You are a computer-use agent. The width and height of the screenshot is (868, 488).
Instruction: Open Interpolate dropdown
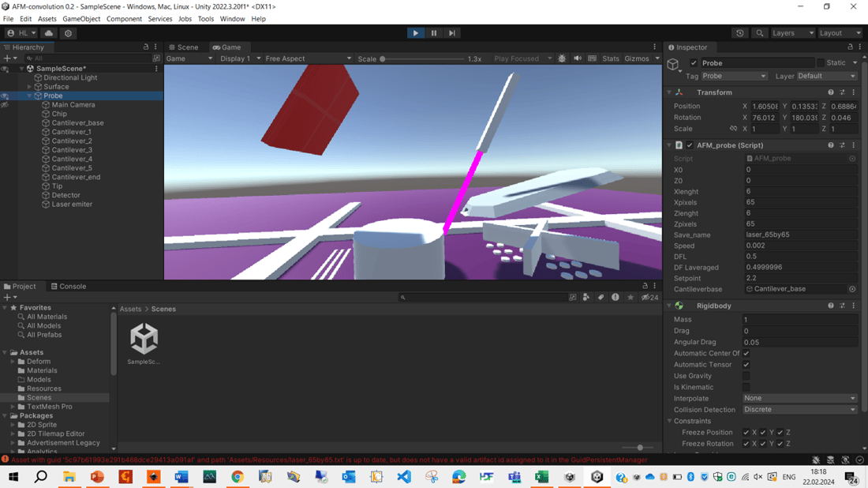tap(800, 398)
